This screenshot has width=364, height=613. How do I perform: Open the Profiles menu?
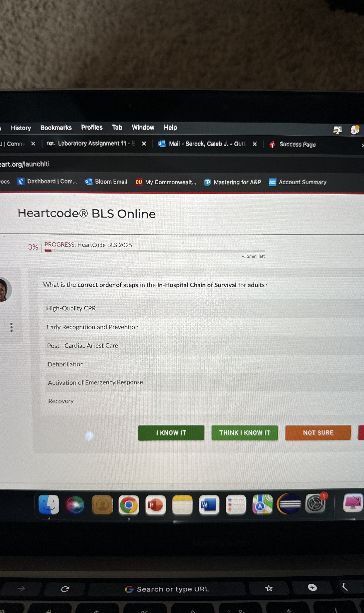pos(92,127)
